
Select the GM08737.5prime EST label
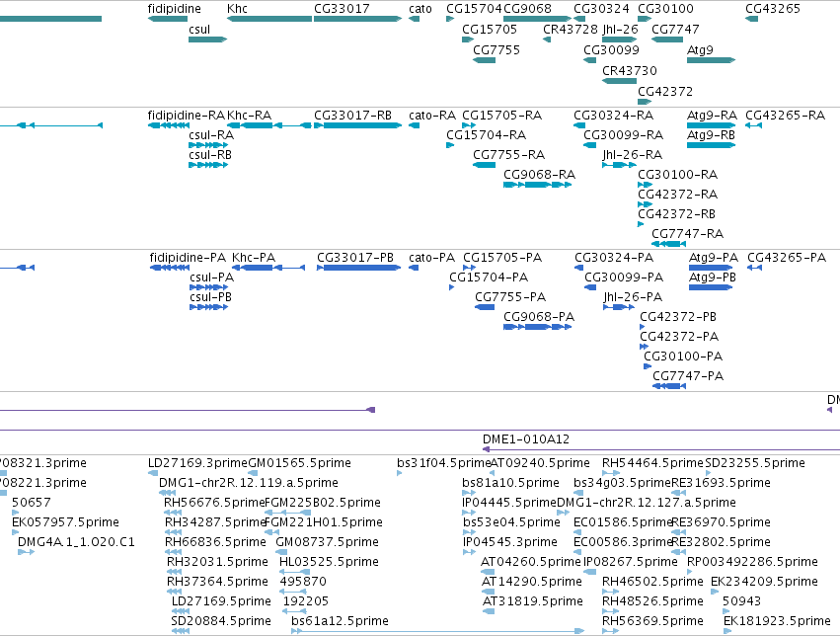(x=327, y=542)
